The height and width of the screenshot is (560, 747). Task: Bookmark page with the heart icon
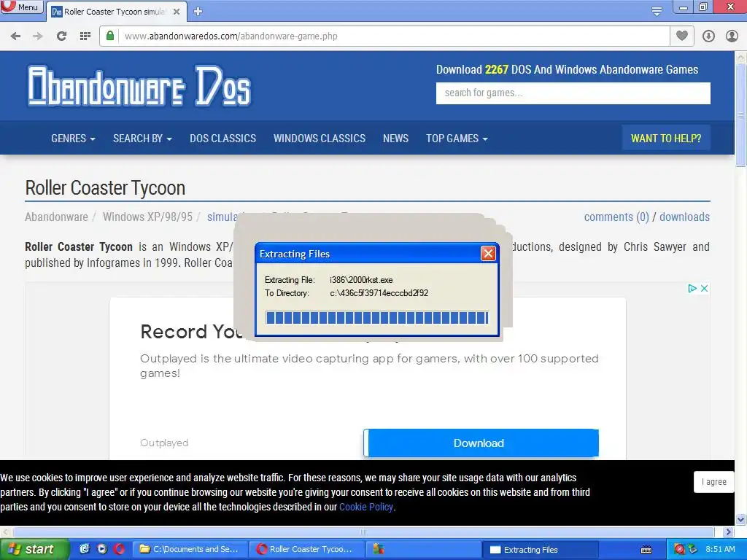682,36
